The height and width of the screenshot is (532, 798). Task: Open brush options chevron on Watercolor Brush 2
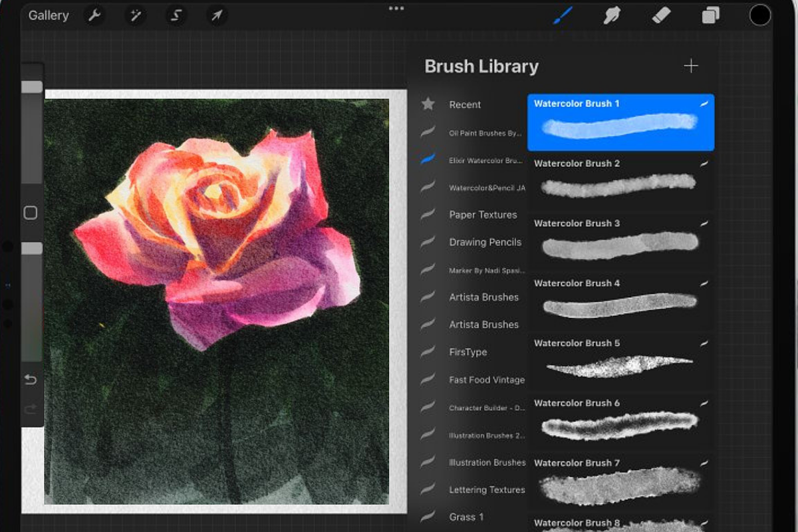pos(703,163)
